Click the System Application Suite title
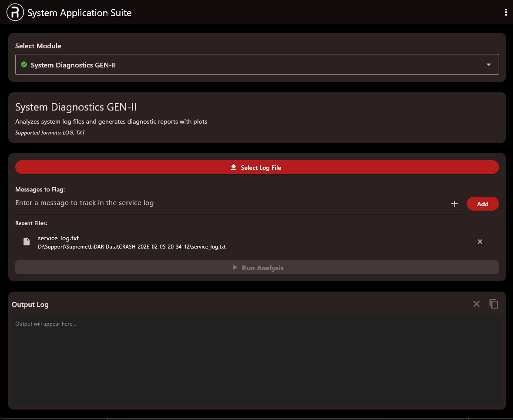The height and width of the screenshot is (420, 513). pyautogui.click(x=80, y=13)
